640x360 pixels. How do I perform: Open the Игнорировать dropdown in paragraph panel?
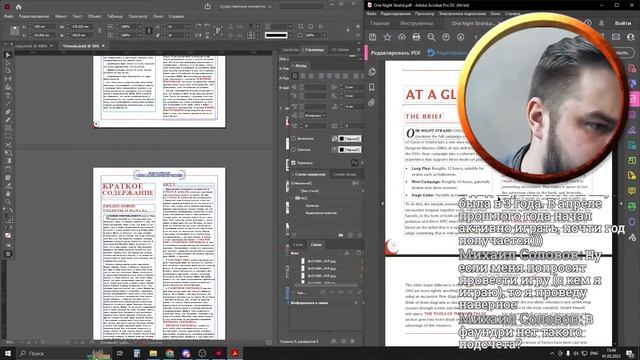click(315, 116)
